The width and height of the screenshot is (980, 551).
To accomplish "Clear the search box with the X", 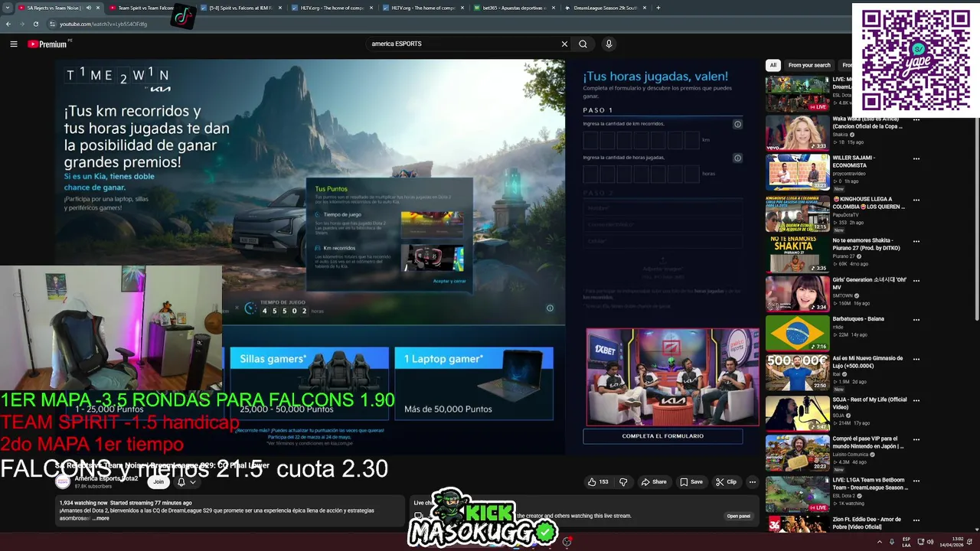I will (x=565, y=44).
